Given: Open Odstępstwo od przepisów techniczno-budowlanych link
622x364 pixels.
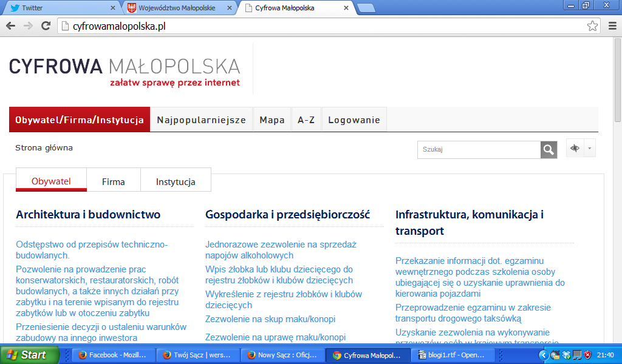Looking at the screenshot, I should (x=92, y=250).
